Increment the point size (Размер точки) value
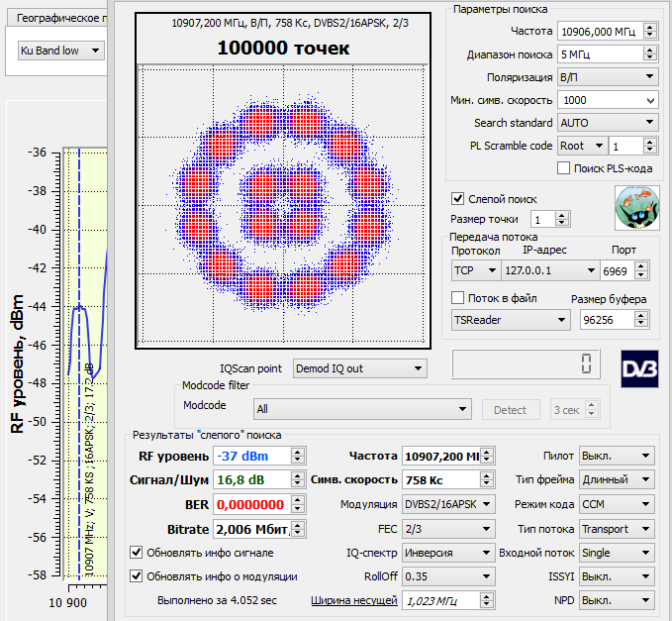Image resolution: width=672 pixels, height=621 pixels. click(561, 215)
